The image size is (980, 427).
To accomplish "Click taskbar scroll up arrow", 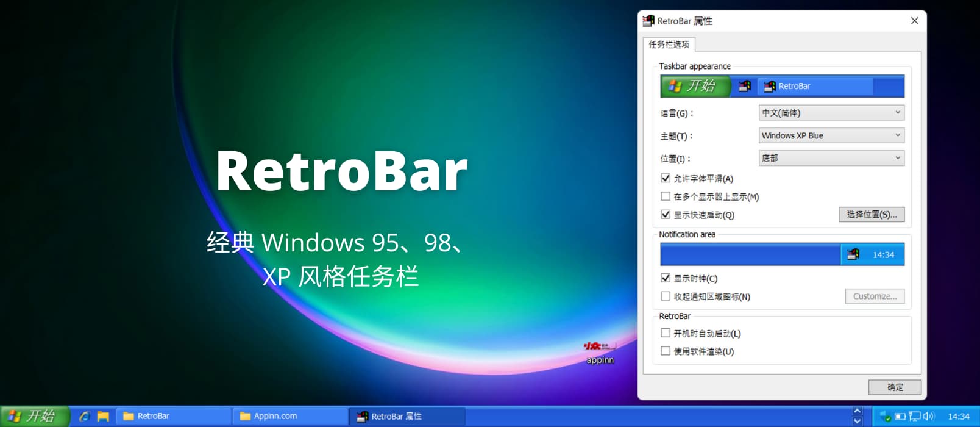I will (857, 411).
